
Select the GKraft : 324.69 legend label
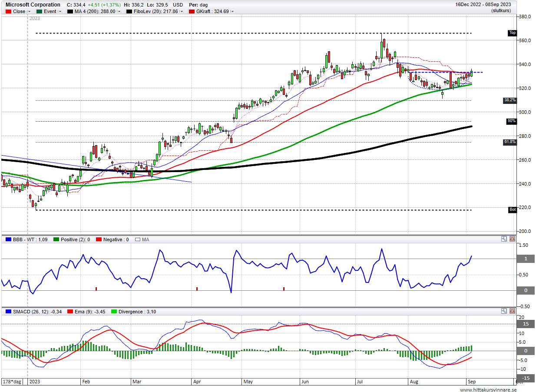click(x=212, y=12)
